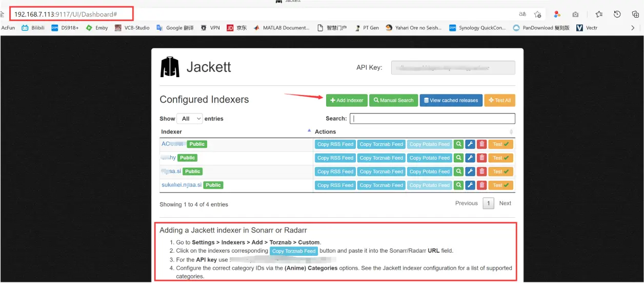Click the browser screenshot camera icon

point(575,14)
